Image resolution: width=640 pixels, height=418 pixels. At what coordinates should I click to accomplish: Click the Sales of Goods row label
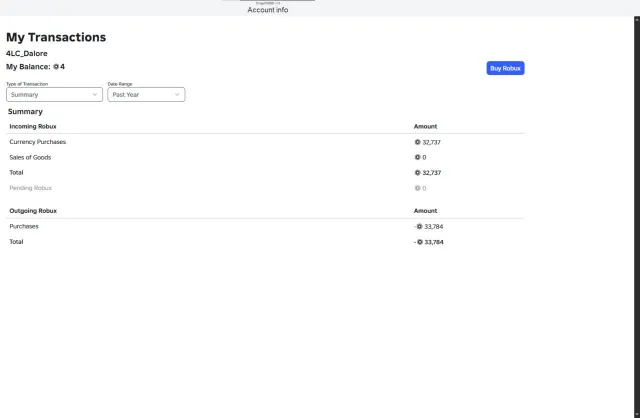point(30,157)
